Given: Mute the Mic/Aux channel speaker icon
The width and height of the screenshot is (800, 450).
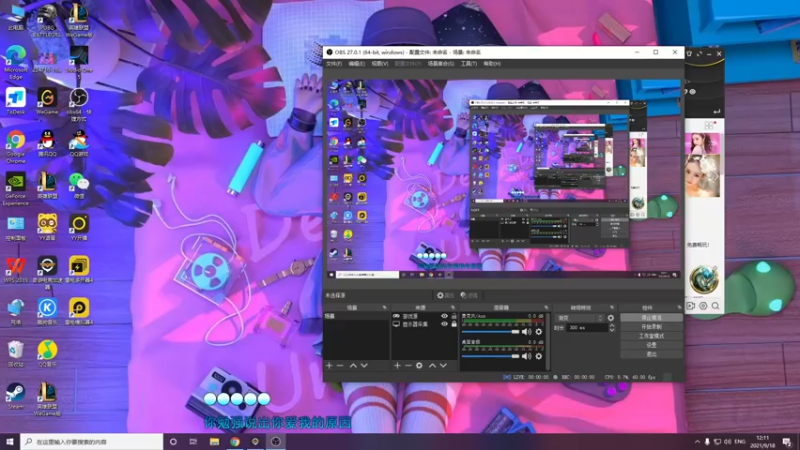Looking at the screenshot, I should (527, 332).
